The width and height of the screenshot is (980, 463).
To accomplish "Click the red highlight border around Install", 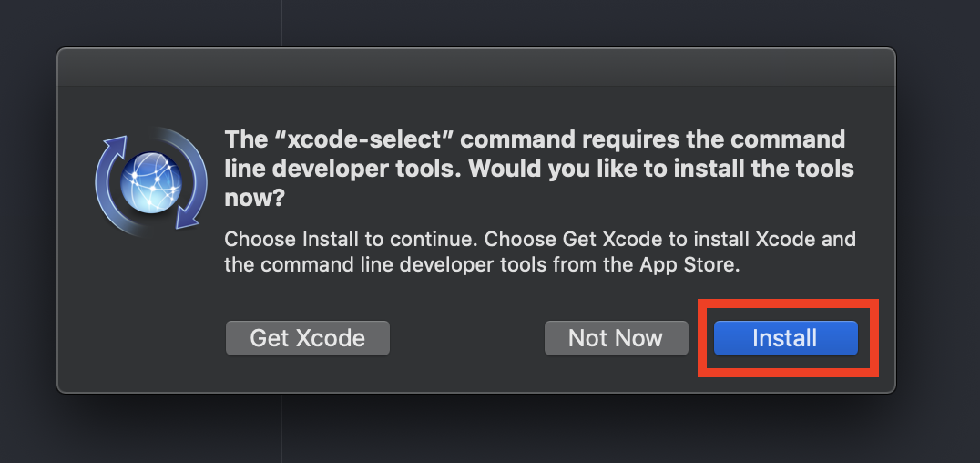I will click(788, 304).
